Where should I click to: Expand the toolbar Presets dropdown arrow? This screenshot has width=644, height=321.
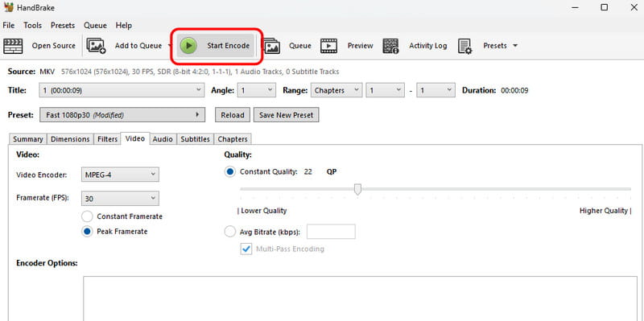click(x=515, y=46)
